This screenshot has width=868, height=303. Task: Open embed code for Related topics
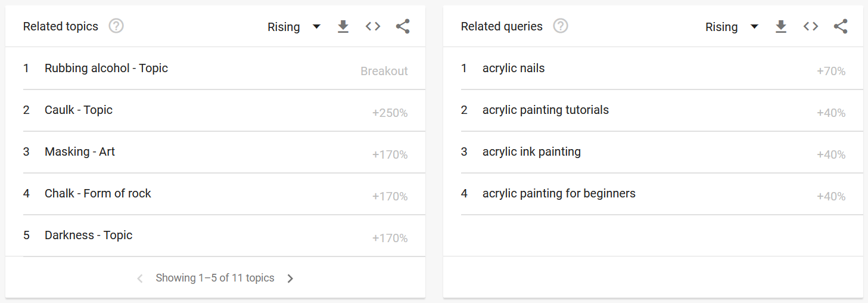[x=373, y=26]
